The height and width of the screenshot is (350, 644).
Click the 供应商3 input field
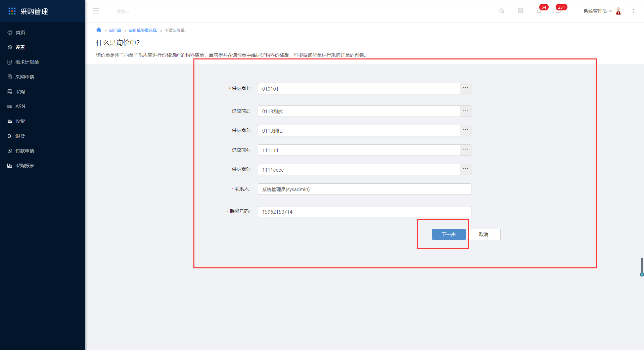pos(359,131)
